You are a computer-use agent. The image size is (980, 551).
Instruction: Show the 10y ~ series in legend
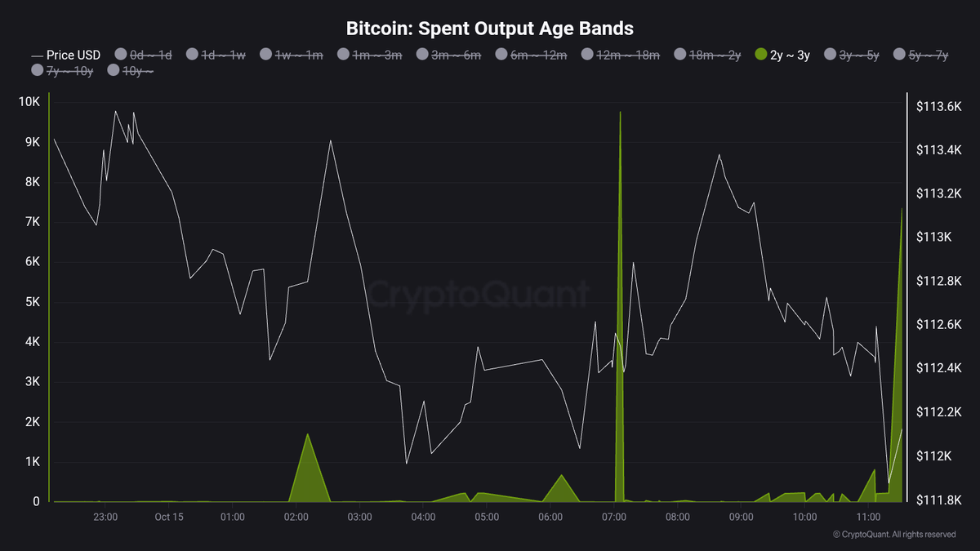point(137,71)
